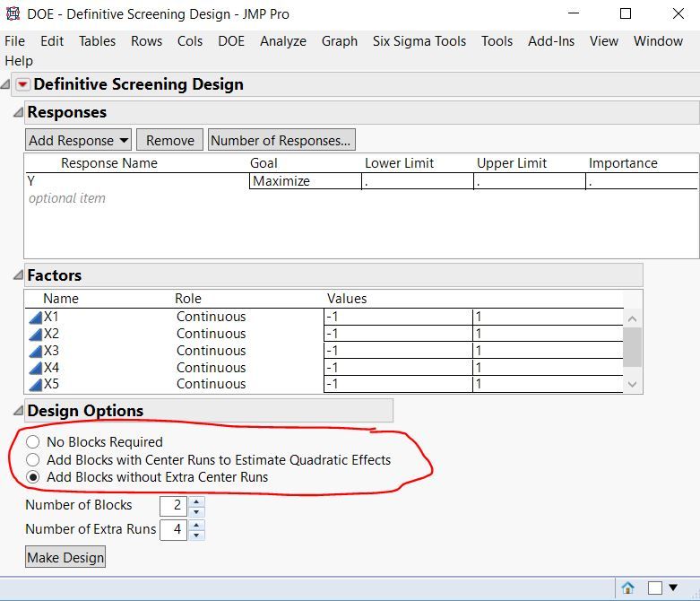
Task: Click the Number of Responses button
Action: (x=281, y=140)
